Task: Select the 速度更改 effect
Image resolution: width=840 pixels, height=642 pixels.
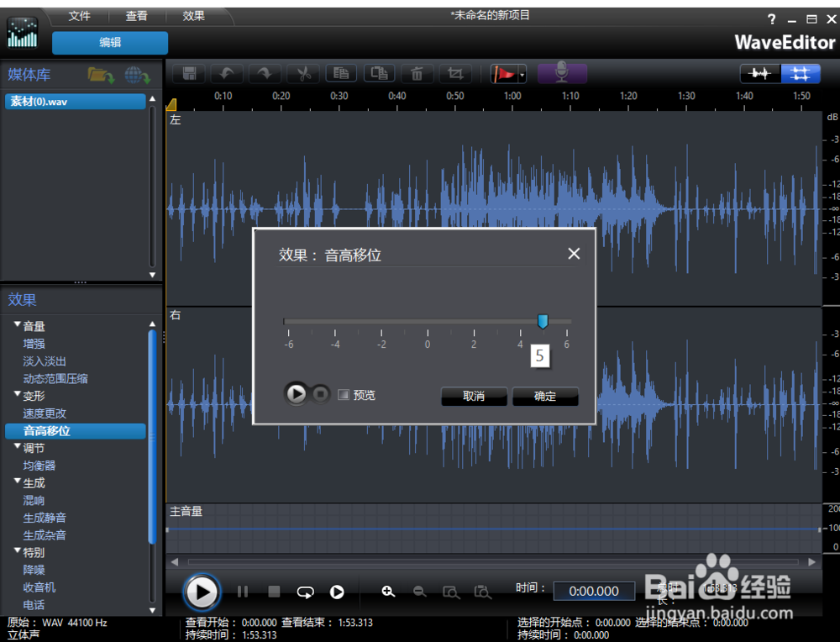Action: [x=45, y=413]
